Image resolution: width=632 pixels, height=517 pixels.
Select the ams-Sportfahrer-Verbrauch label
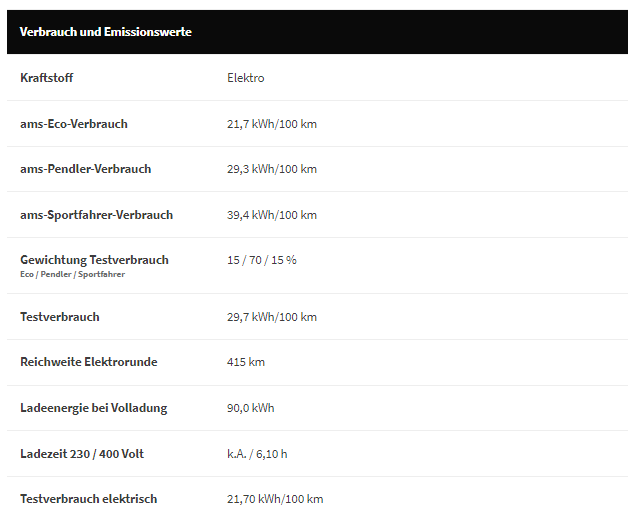[x=96, y=215]
